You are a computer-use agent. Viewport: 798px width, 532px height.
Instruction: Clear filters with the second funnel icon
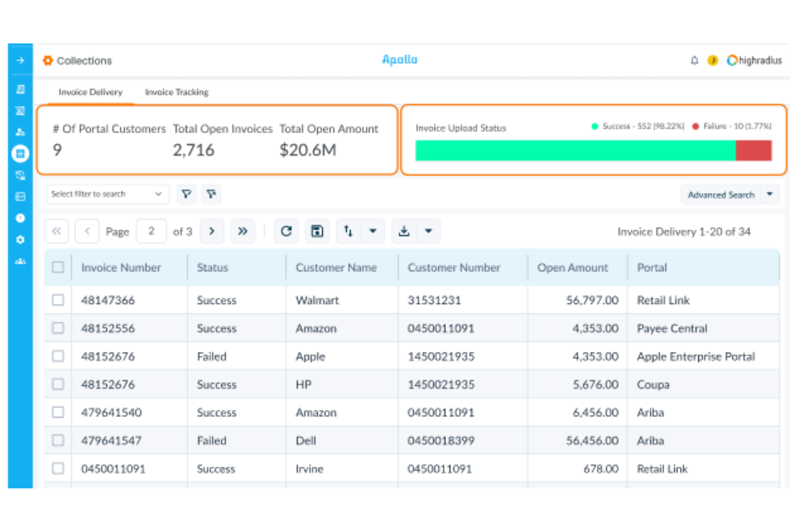click(x=211, y=194)
